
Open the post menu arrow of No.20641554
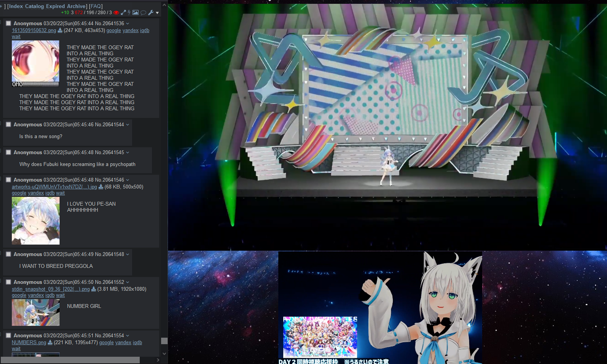[128, 336]
